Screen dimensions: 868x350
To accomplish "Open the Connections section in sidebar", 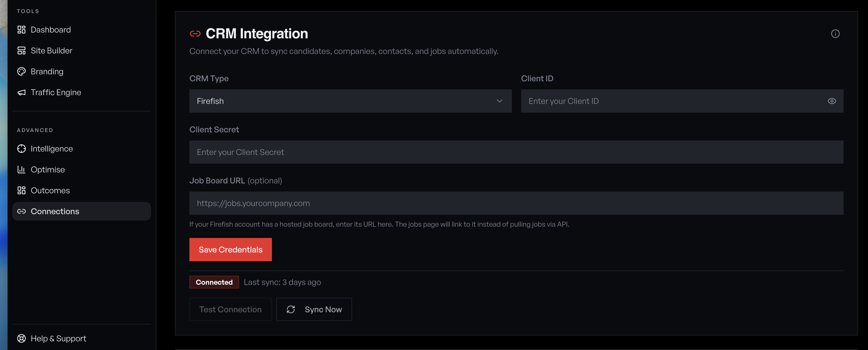I will (x=55, y=211).
